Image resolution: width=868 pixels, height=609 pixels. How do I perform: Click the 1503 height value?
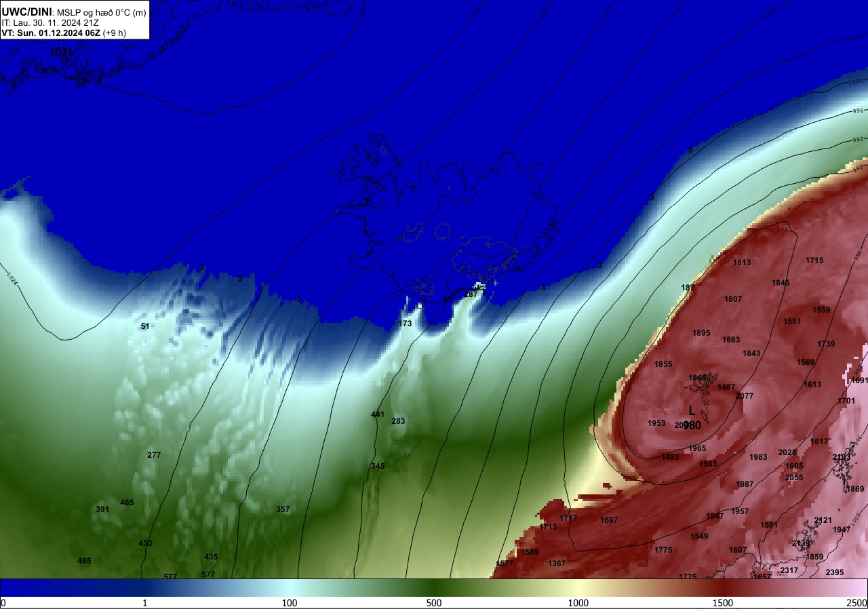click(x=708, y=464)
